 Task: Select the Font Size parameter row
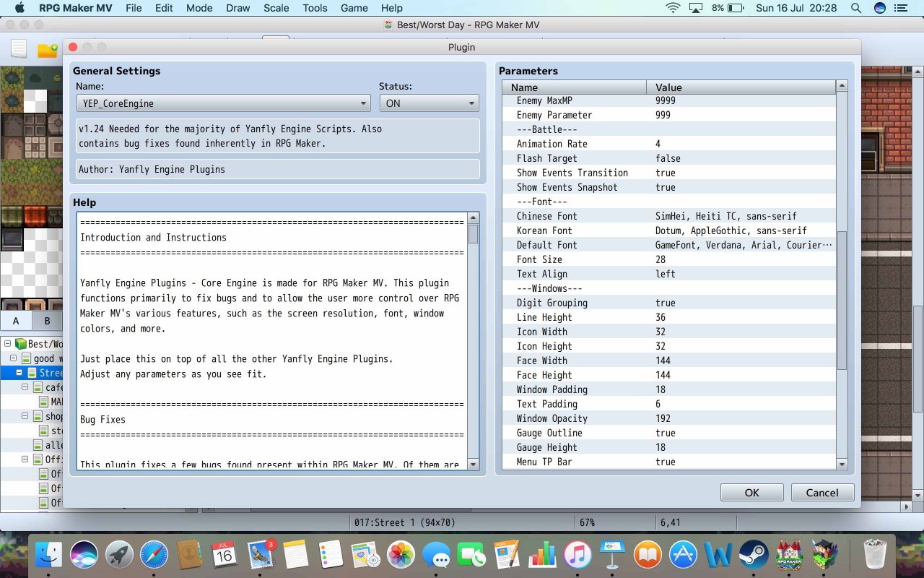click(x=670, y=259)
